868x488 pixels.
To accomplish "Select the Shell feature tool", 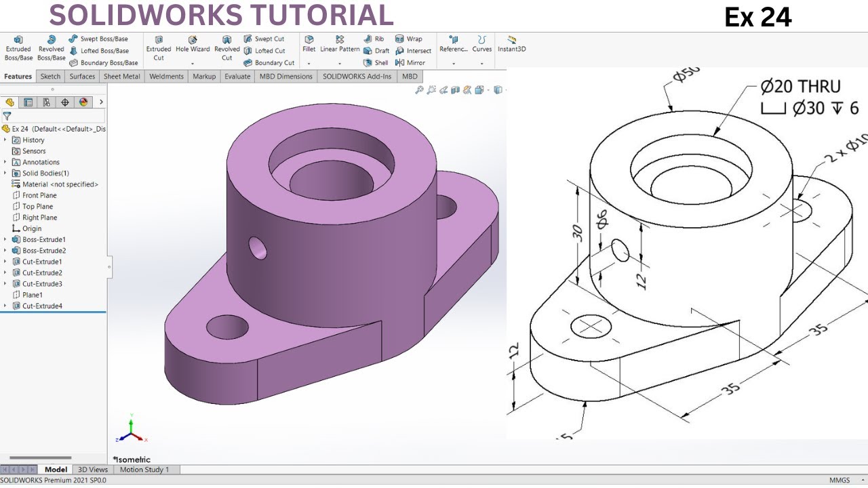I will [376, 62].
